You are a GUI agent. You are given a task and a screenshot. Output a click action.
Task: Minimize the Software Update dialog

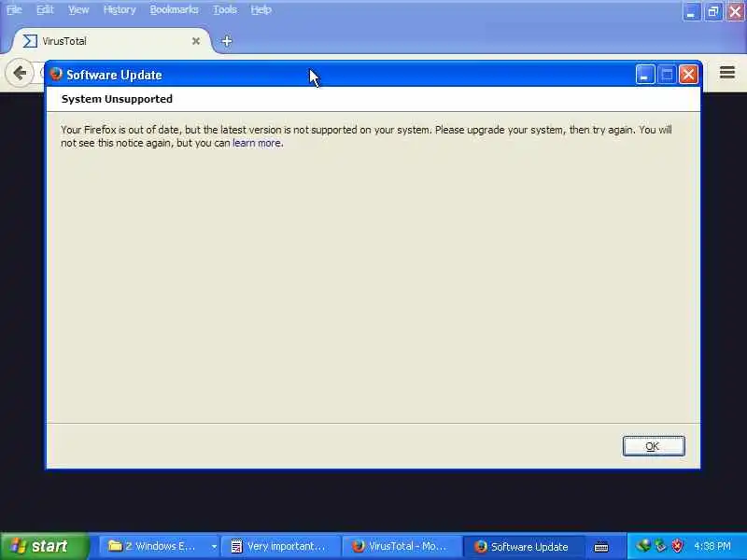pos(645,75)
